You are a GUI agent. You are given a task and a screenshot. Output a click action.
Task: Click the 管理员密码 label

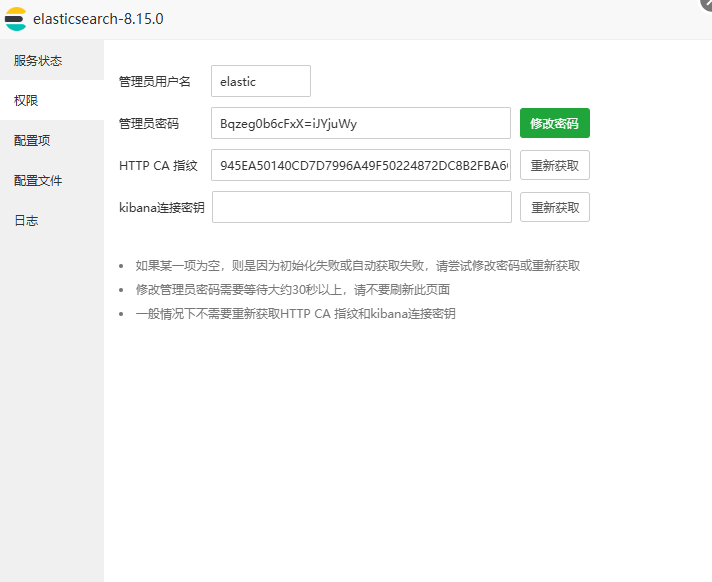(148, 123)
